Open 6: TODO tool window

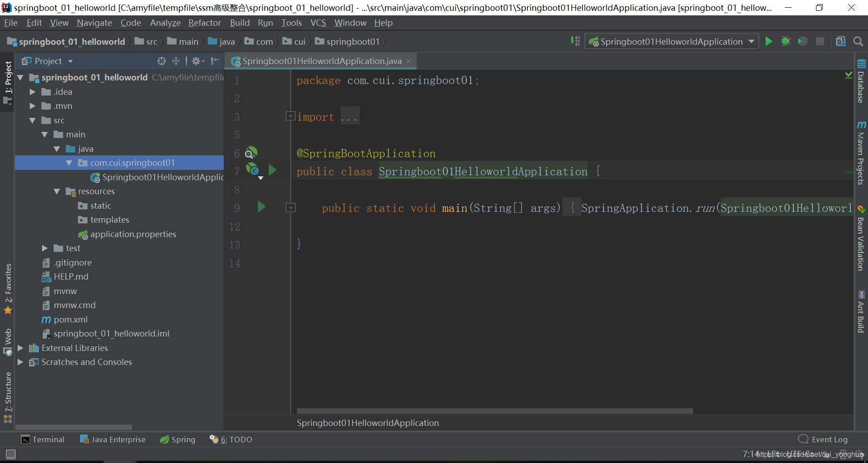231,440
